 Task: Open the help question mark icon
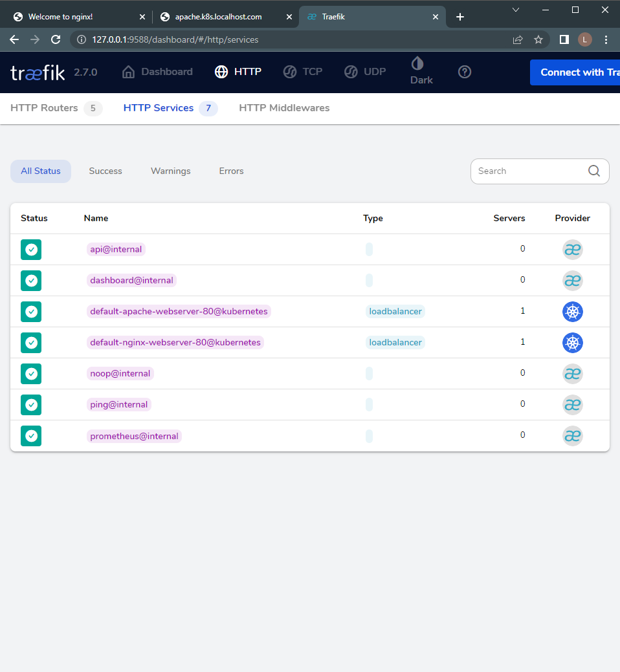click(465, 72)
